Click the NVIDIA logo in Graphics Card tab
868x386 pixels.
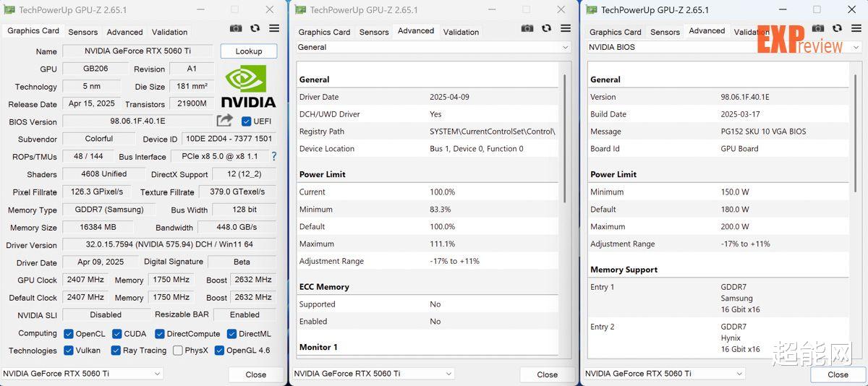click(x=248, y=87)
